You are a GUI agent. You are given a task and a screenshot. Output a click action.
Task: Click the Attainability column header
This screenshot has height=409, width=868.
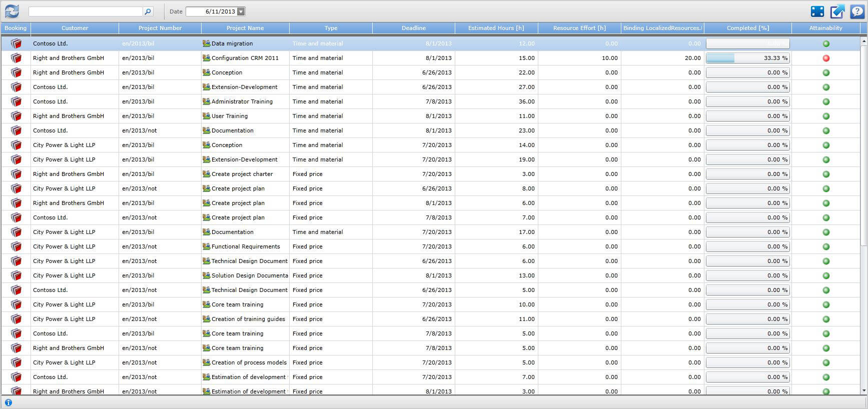click(825, 28)
